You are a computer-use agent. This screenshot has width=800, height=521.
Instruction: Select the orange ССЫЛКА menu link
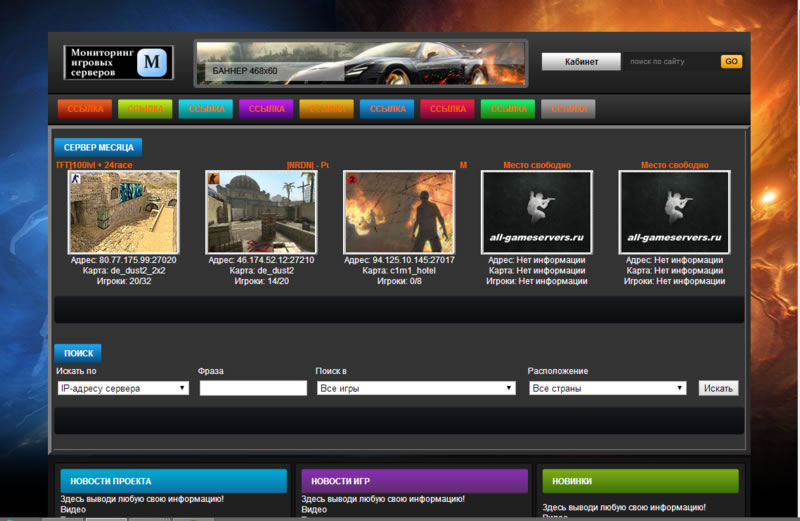click(x=327, y=109)
